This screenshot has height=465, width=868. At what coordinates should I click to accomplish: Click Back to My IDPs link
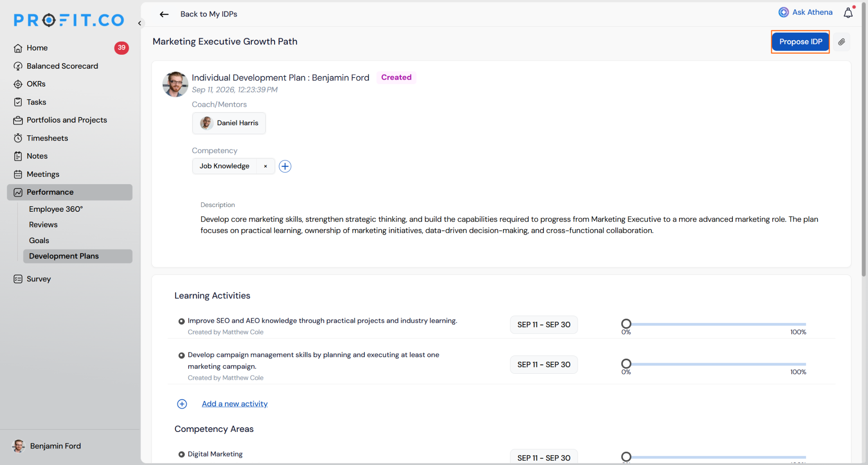click(x=209, y=14)
